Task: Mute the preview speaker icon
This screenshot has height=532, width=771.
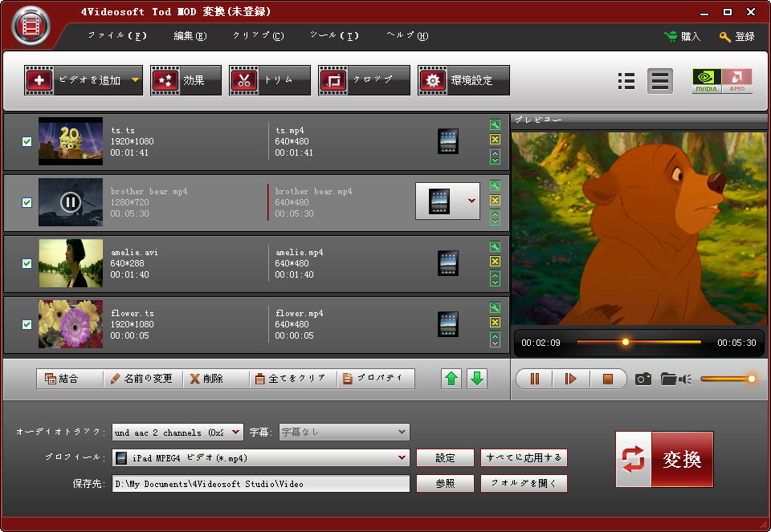Action: coord(685,379)
